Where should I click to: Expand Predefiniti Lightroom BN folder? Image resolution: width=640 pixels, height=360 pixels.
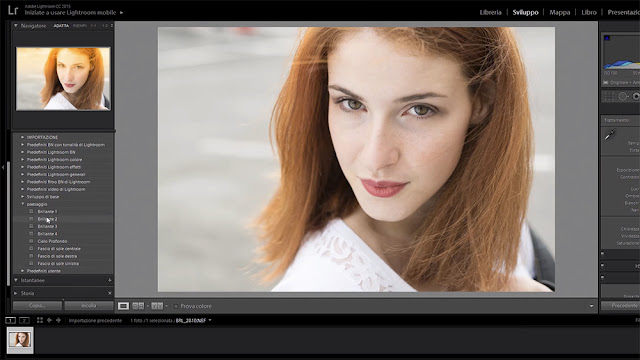(x=22, y=152)
